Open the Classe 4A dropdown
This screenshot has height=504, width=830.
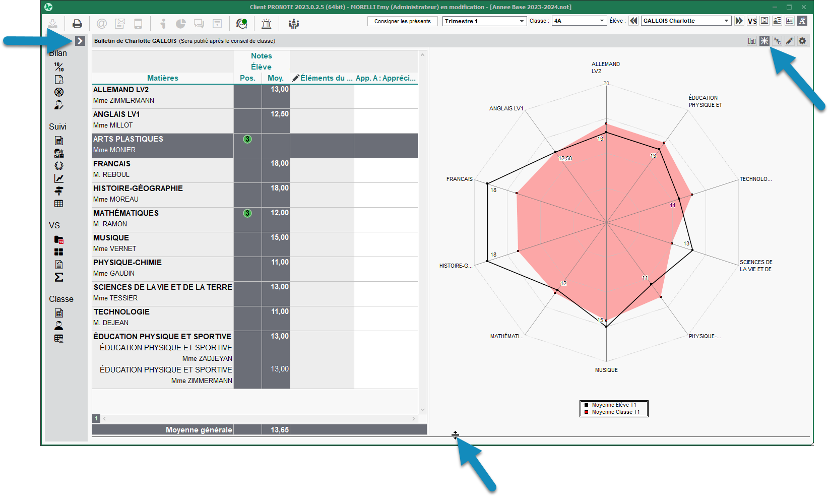tap(579, 21)
